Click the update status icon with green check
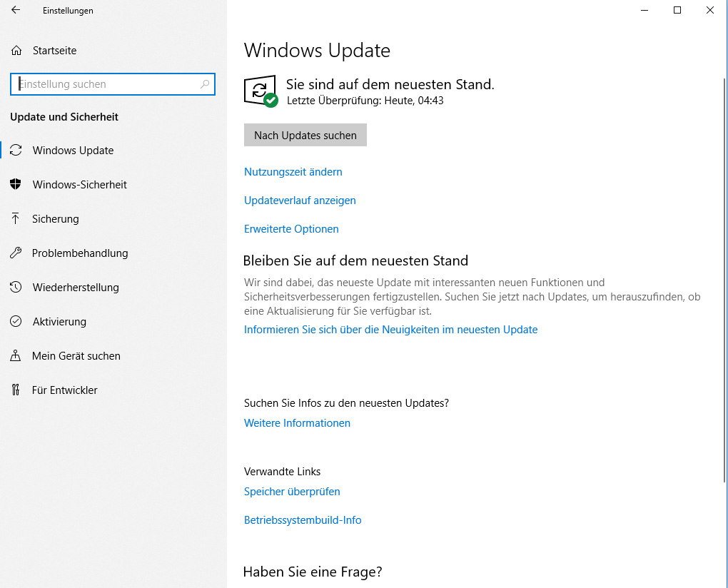Screen dimensions: 728x588 click(x=261, y=91)
